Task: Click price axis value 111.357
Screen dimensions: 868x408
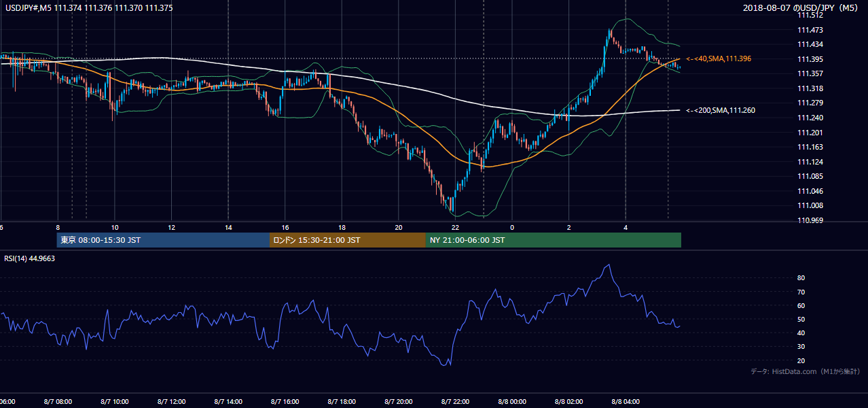Action: pyautogui.click(x=811, y=73)
